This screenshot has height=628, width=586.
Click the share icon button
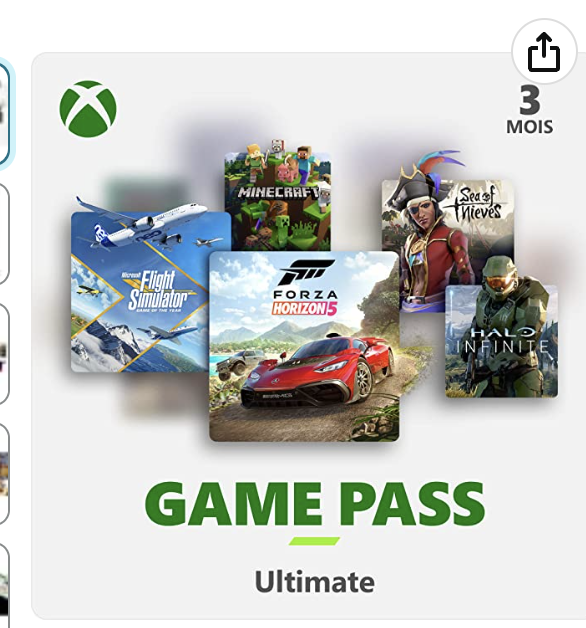click(544, 52)
